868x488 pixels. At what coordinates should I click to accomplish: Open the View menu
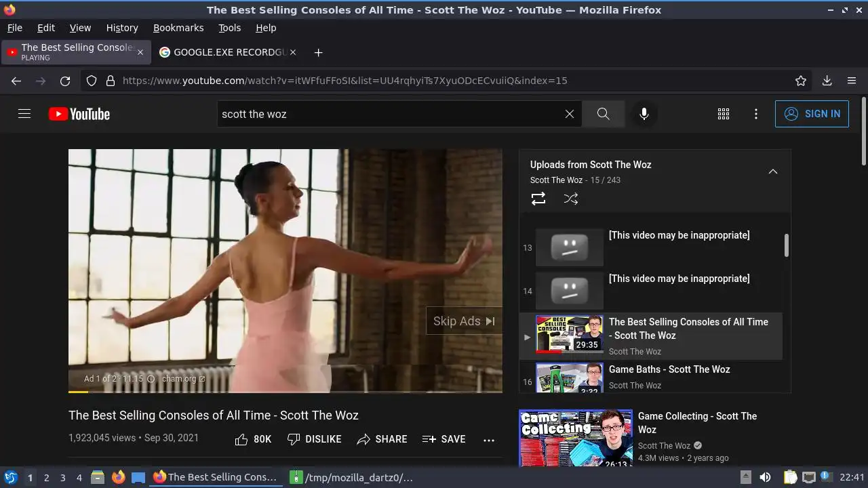click(x=80, y=28)
